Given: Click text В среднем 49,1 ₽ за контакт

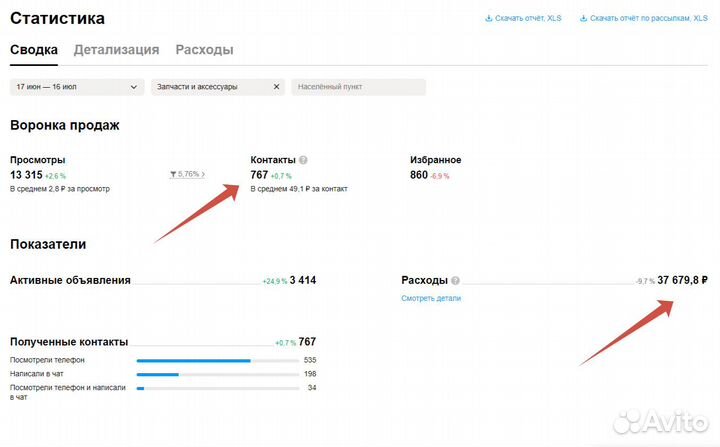Looking at the screenshot, I should click(x=299, y=189).
